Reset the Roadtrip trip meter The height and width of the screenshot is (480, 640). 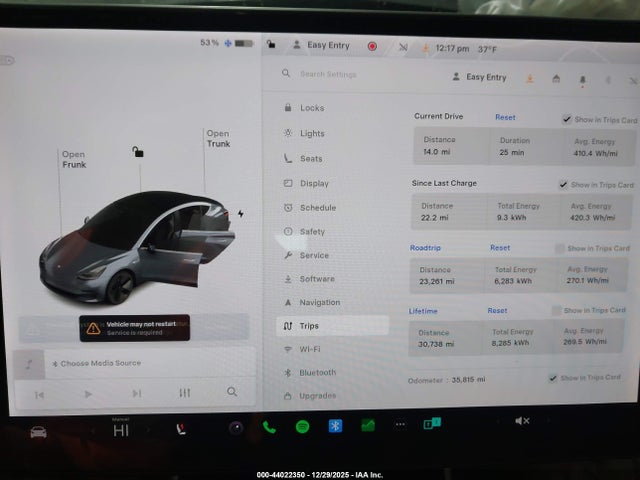pyautogui.click(x=500, y=248)
